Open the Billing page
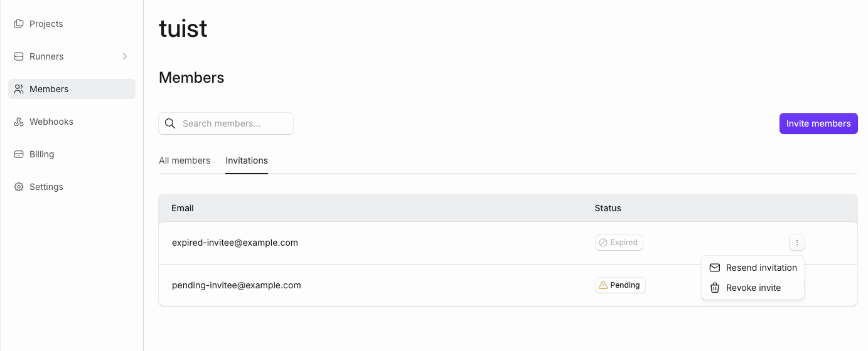Viewport: 868px width, 351px height. pyautogui.click(x=72, y=154)
